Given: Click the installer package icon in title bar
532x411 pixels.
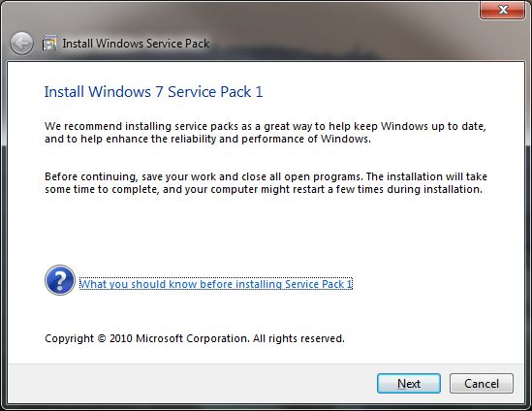Looking at the screenshot, I should coord(49,43).
